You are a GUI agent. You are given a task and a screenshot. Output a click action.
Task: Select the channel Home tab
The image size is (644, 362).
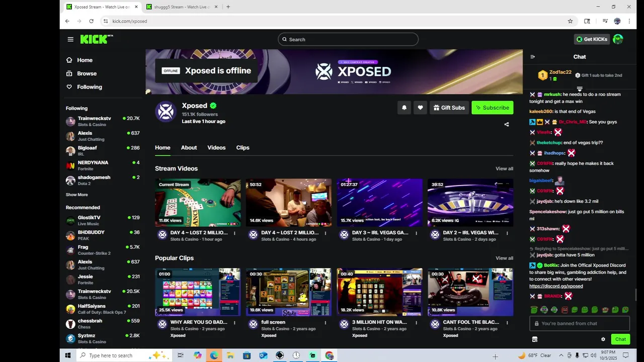(163, 147)
